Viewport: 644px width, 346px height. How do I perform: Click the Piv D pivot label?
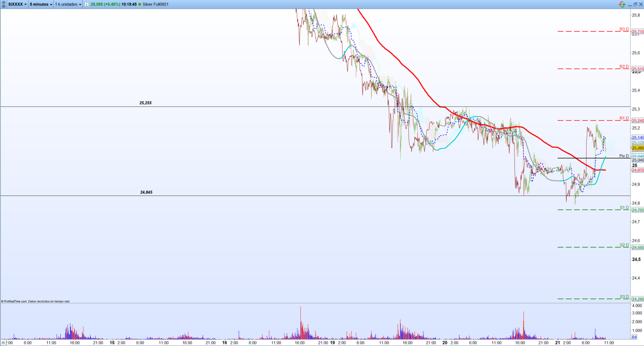(x=624, y=156)
